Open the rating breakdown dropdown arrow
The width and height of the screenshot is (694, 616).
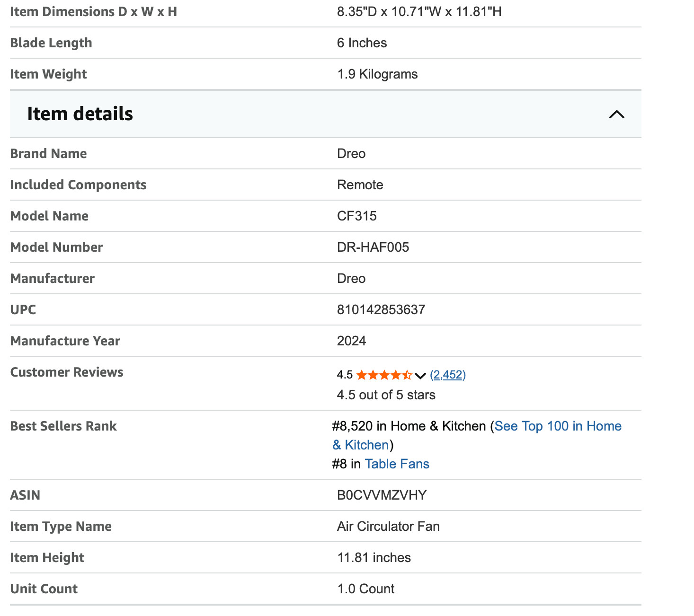(420, 376)
